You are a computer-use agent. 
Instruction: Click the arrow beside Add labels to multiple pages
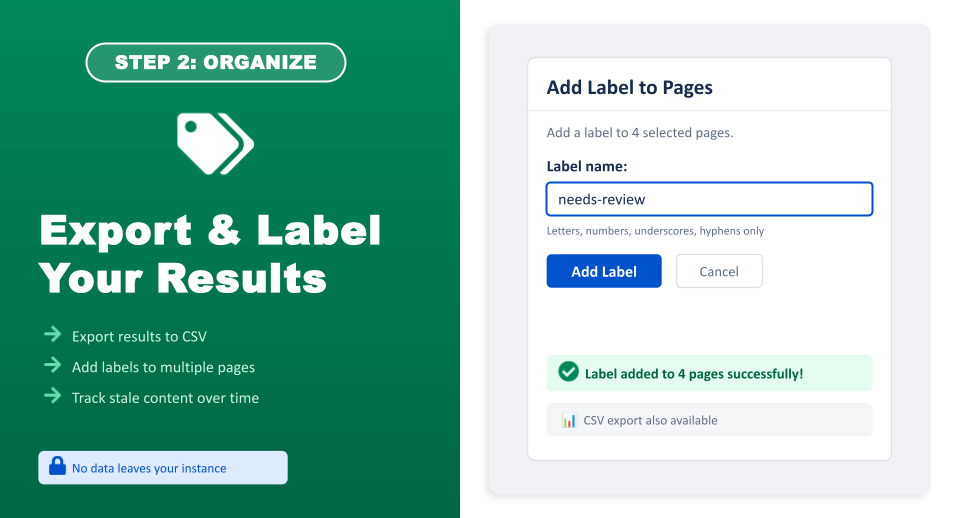(x=53, y=366)
